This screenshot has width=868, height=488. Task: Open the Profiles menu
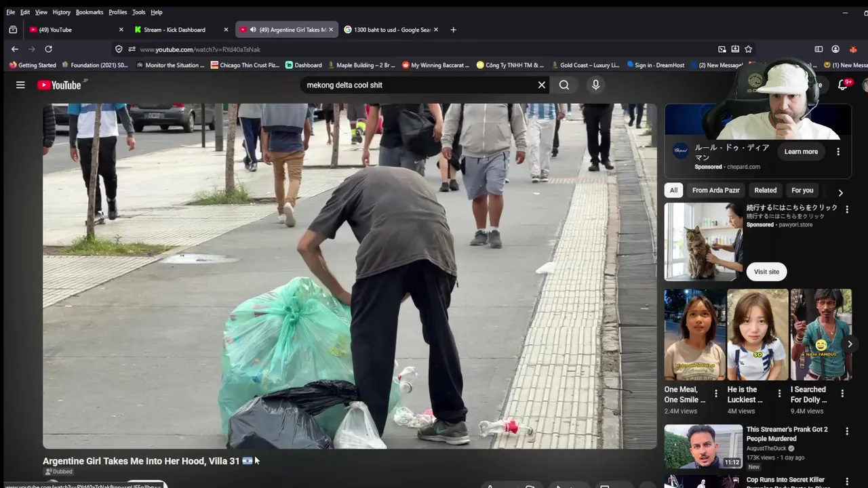pos(118,12)
